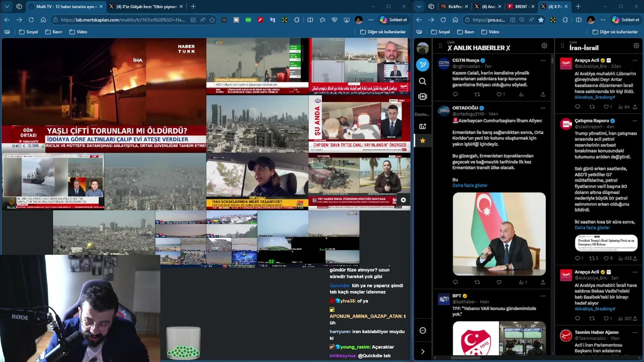Like the first Arapça Acil post
This screenshot has height=362, width=644.
pos(606,107)
